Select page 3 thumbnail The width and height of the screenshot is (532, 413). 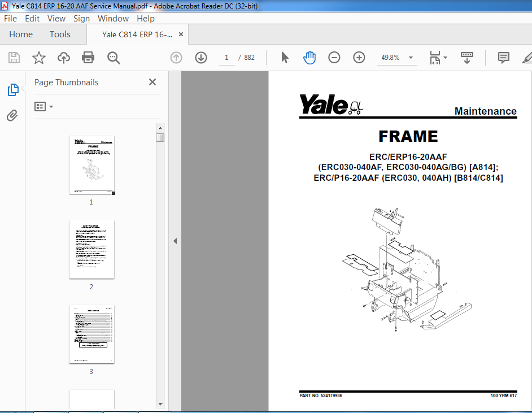tap(91, 334)
